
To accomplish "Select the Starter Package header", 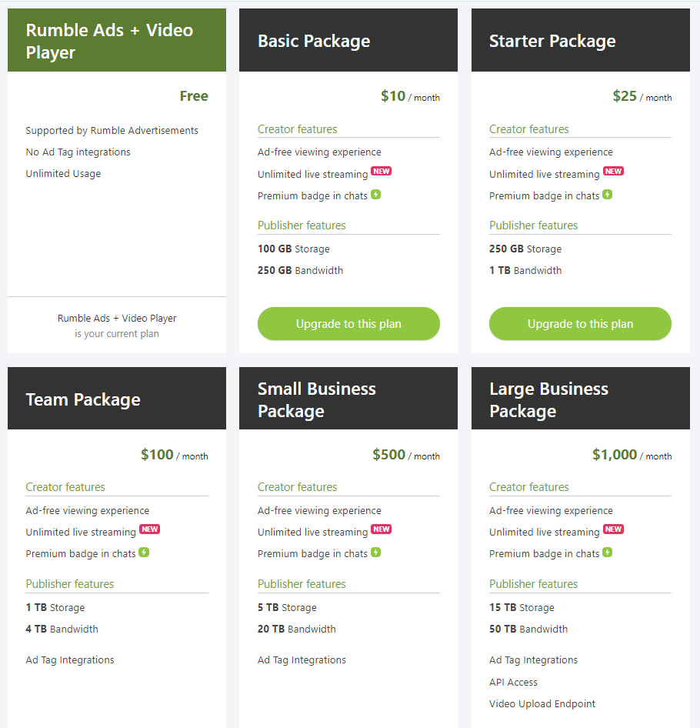I will (x=581, y=40).
